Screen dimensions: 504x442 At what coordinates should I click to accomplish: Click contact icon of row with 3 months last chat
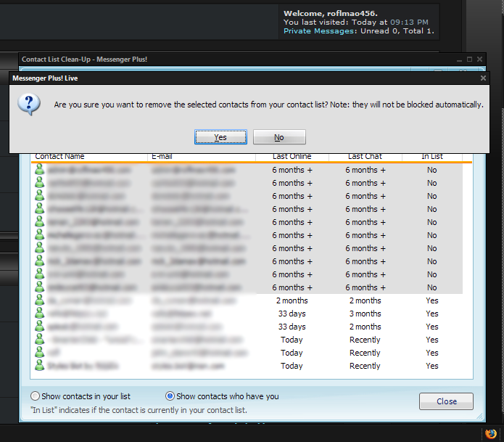click(x=40, y=314)
